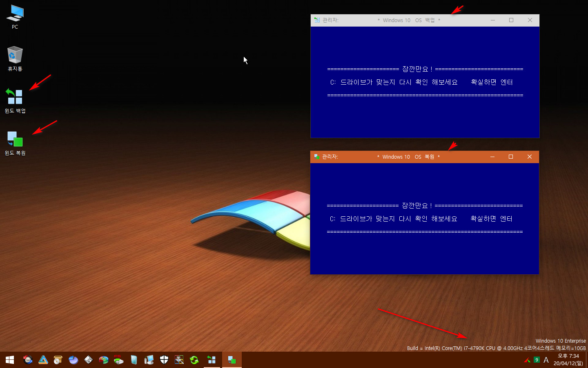Open the green refresh arrows icon on the taskbar

pos(194,360)
